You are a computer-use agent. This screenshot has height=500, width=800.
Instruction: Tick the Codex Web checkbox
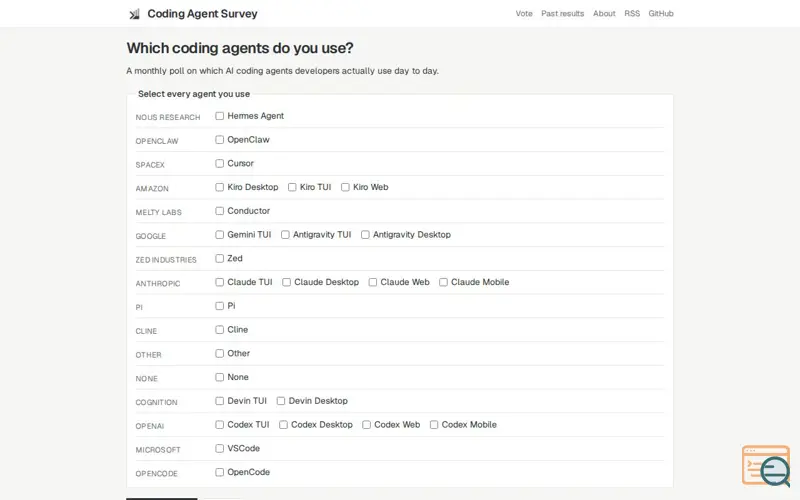pos(366,424)
